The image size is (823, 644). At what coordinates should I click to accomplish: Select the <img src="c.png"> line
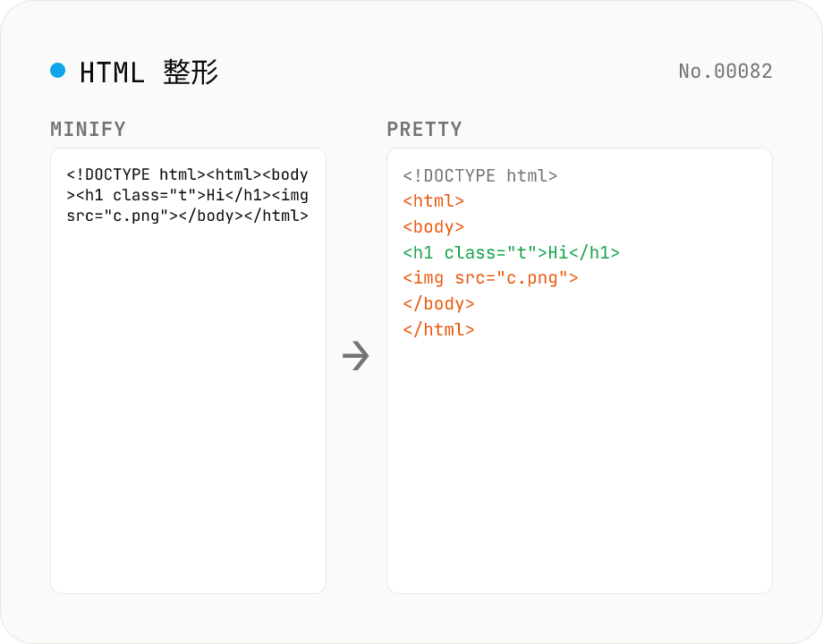click(491, 278)
